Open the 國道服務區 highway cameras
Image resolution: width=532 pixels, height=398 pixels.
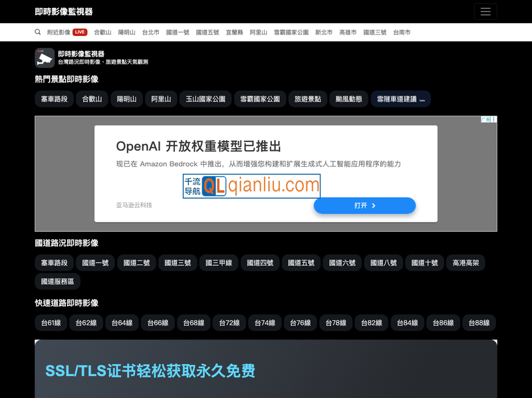pyautogui.click(x=57, y=281)
